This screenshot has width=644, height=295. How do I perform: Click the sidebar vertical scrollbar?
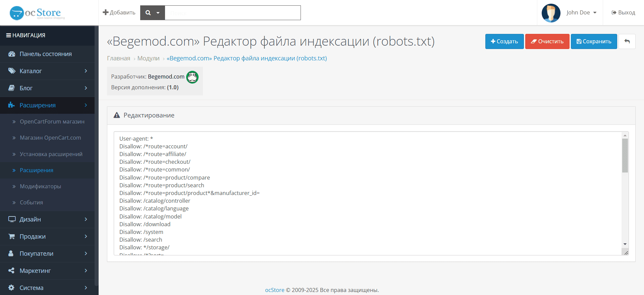point(97,156)
